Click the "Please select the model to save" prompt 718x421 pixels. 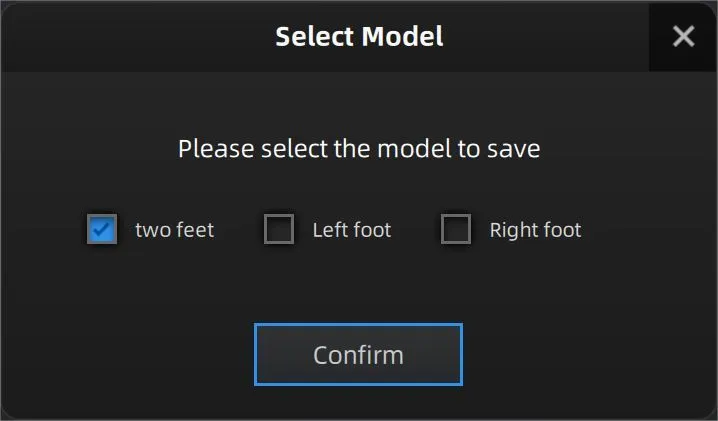(x=359, y=150)
